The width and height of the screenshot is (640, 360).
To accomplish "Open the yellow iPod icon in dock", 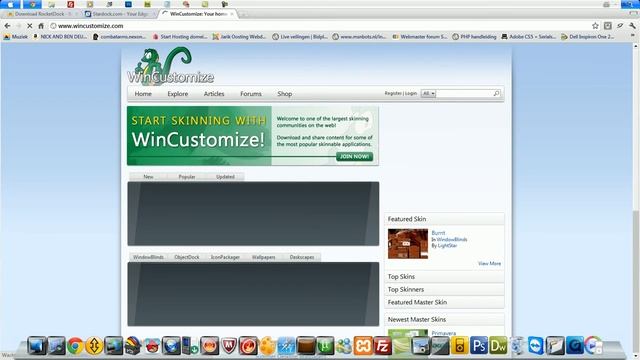I will point(460,346).
